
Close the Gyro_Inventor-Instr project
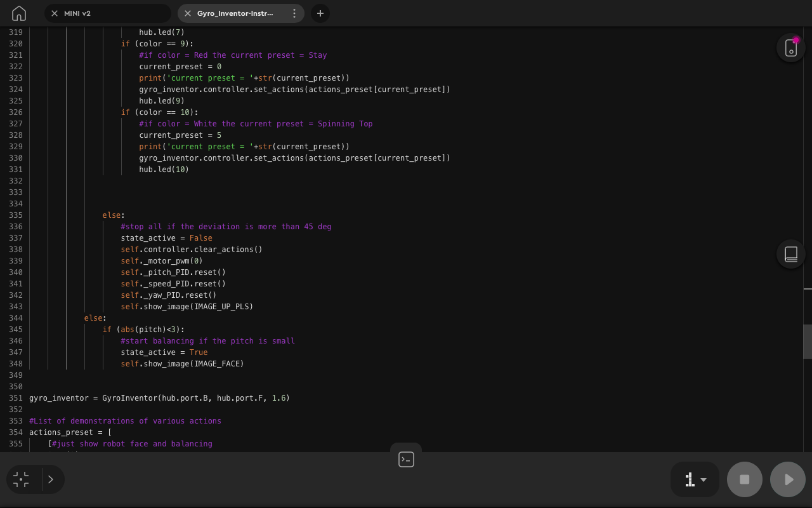187,13
